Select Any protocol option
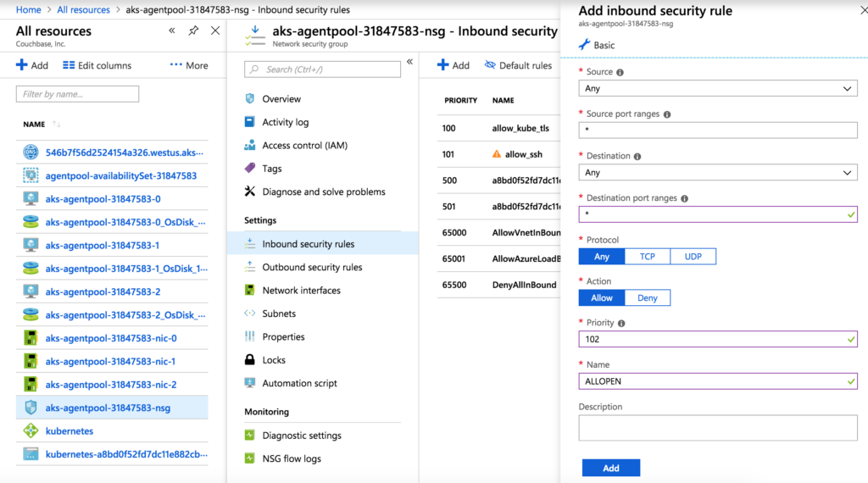 [x=602, y=256]
